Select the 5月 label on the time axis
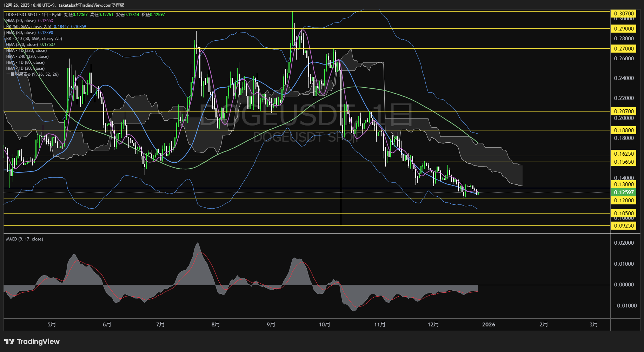The height and width of the screenshot is (352, 644). 51,324
